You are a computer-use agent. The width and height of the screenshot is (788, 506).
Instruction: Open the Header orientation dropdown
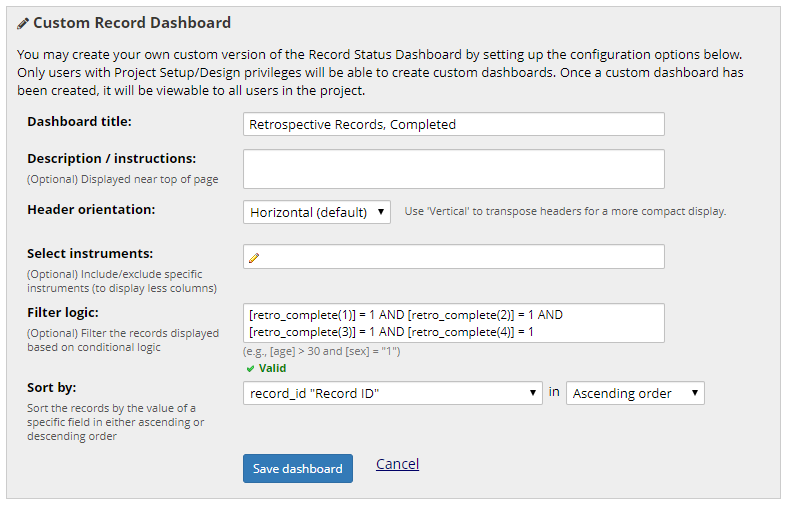[317, 212]
